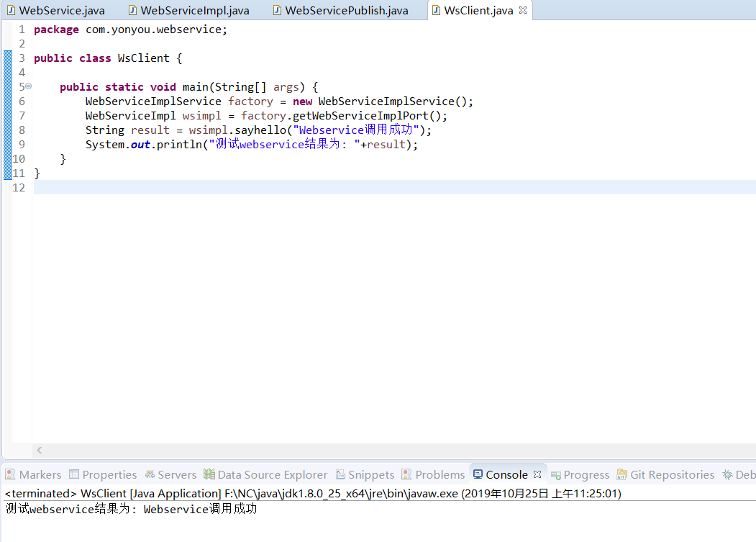Click the '<terminated> WsClient' console status line

[313, 494]
